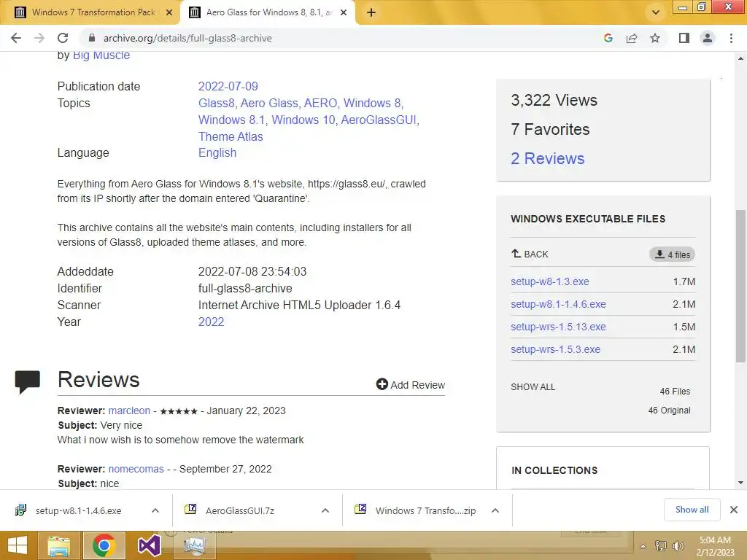Open the Windows 10 topic link
This screenshot has height=560, width=747.
[x=303, y=120]
